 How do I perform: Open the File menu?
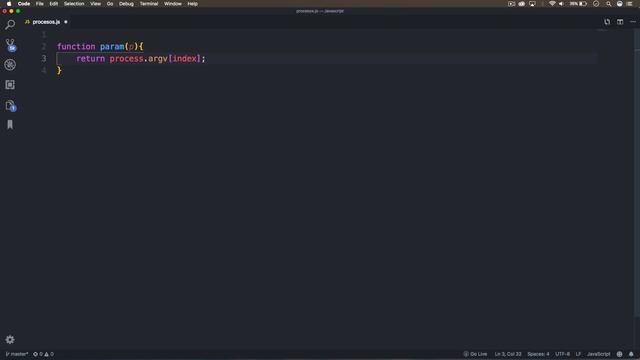(40, 4)
